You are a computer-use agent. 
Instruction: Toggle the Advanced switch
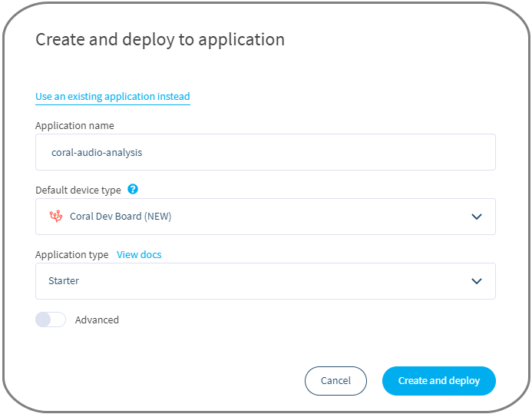(51, 320)
